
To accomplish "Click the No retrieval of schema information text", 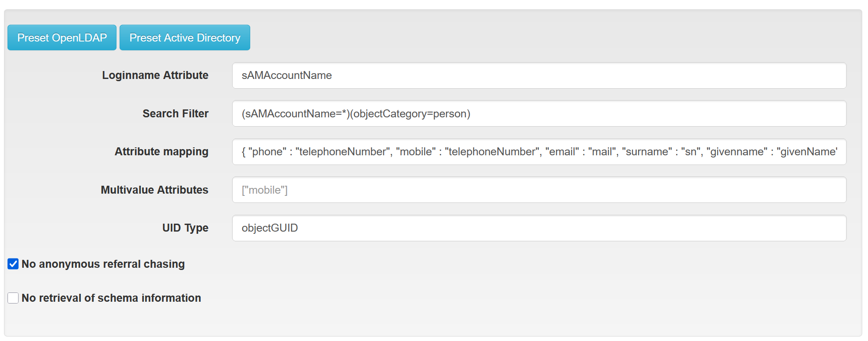I will [x=111, y=298].
